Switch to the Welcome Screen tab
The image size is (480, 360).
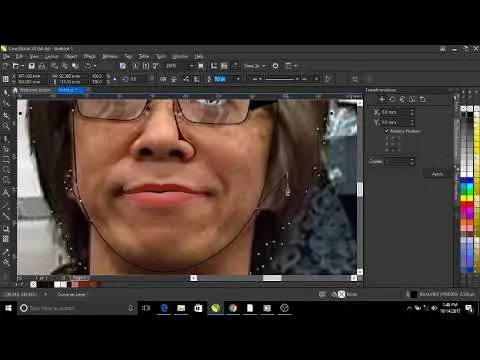35,90
